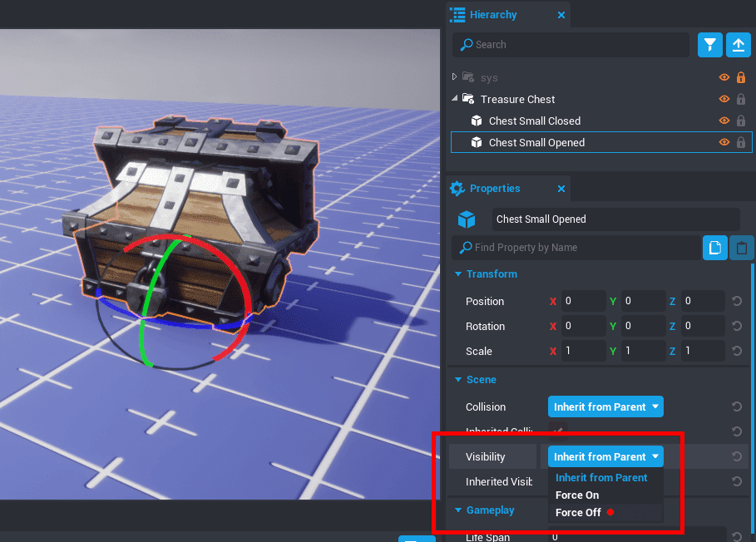756x542 pixels.
Task: Toggle visibility eye for Chest Small Opened
Action: pos(724,142)
